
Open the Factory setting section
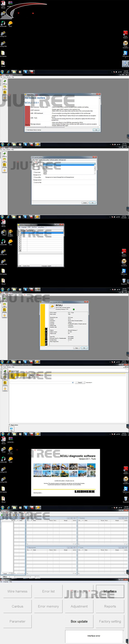(110, 621)
